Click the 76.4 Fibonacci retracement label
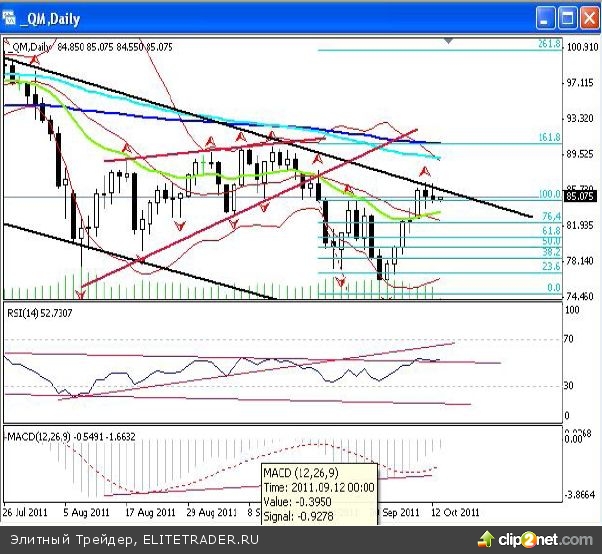This screenshot has height=554, width=602. point(549,216)
